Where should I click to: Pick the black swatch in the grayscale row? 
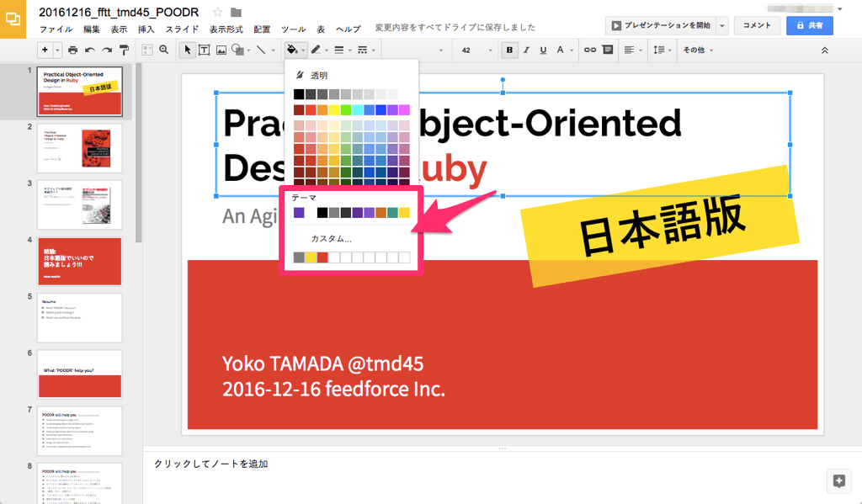tap(299, 94)
